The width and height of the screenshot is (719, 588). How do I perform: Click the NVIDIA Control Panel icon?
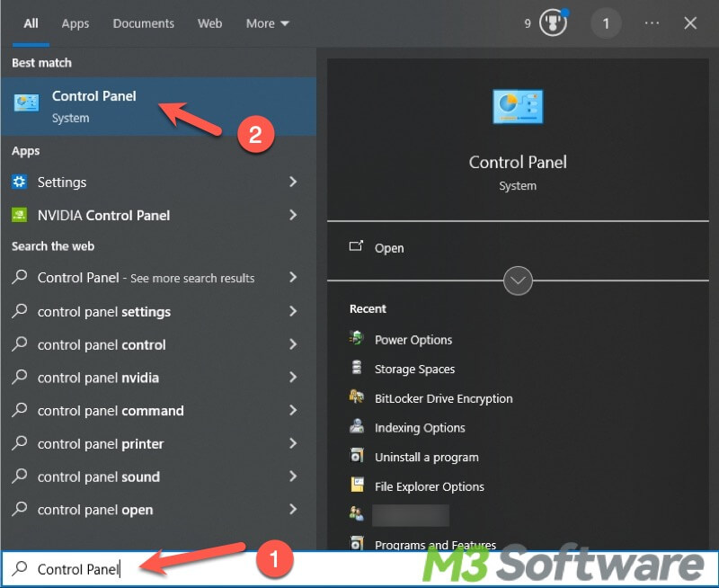pos(19,215)
